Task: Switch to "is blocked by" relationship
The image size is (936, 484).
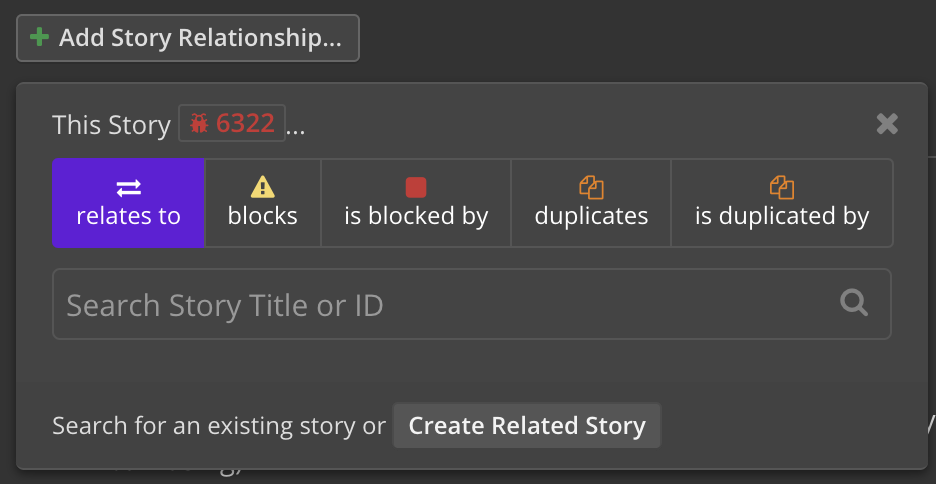Action: point(416,203)
